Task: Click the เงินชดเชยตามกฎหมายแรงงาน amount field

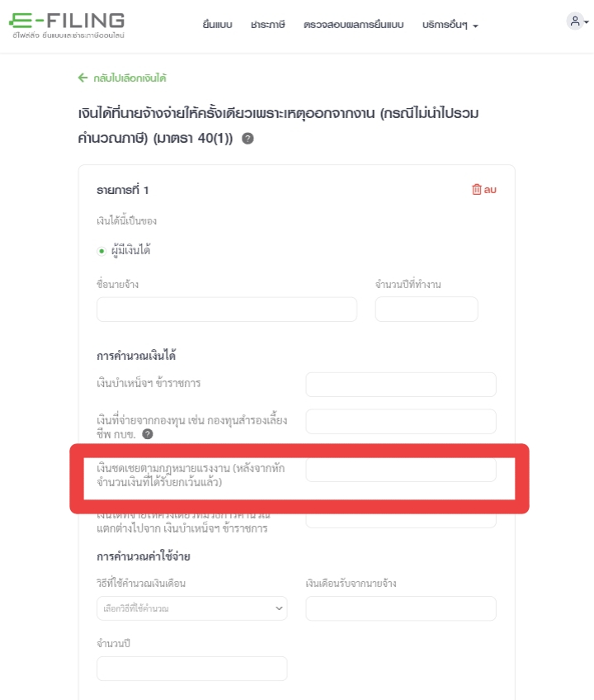Action: 401,470
